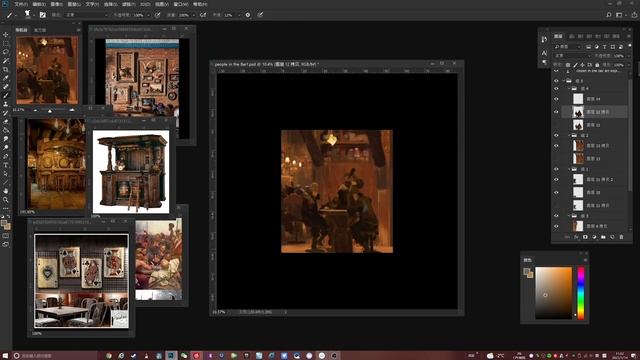This screenshot has height=360, width=640.
Task: Select the Blur tool
Action: click(x=6, y=139)
